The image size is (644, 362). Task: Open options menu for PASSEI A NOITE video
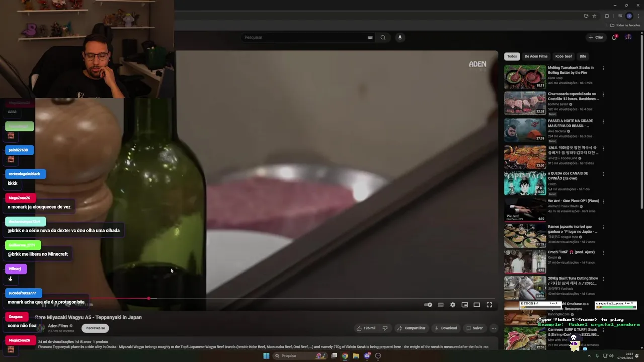click(x=603, y=121)
